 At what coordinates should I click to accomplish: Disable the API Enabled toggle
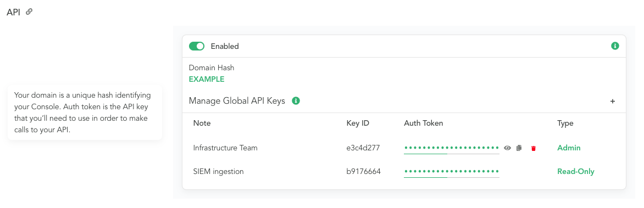coord(197,46)
